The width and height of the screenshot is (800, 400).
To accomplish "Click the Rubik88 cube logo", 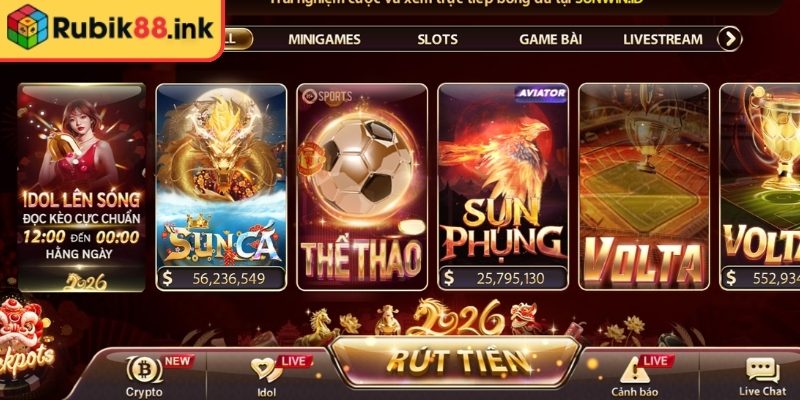I will pyautogui.click(x=27, y=27).
